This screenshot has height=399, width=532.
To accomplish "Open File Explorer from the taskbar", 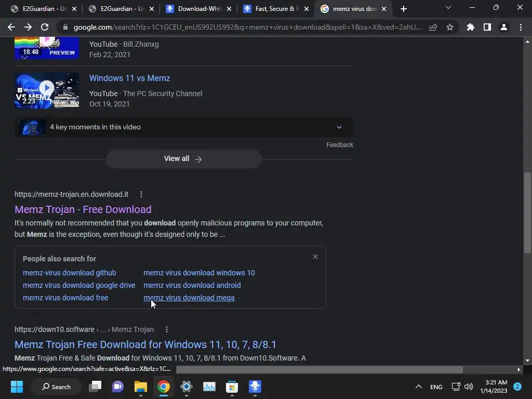I will pos(140,387).
